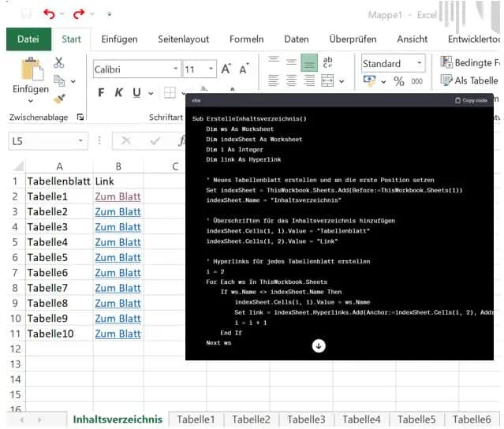This screenshot has height=429, width=504.
Task: Click the scissors Cut icon
Action: pos(59,62)
